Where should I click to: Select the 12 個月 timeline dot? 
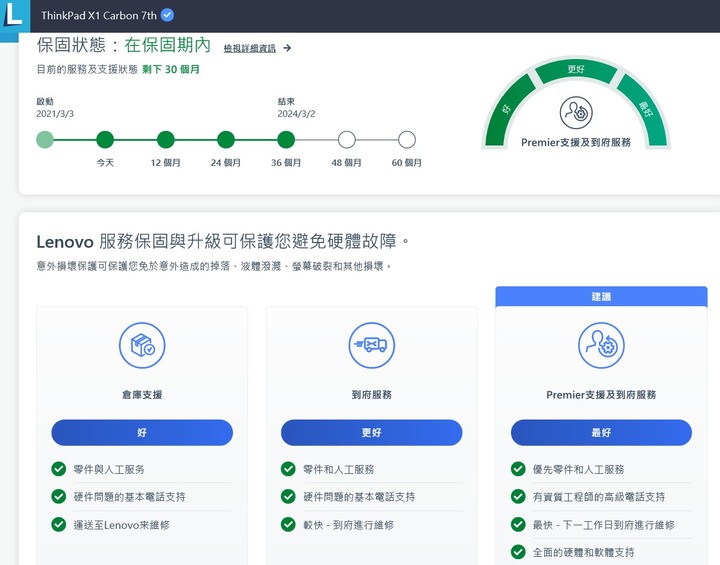166,140
